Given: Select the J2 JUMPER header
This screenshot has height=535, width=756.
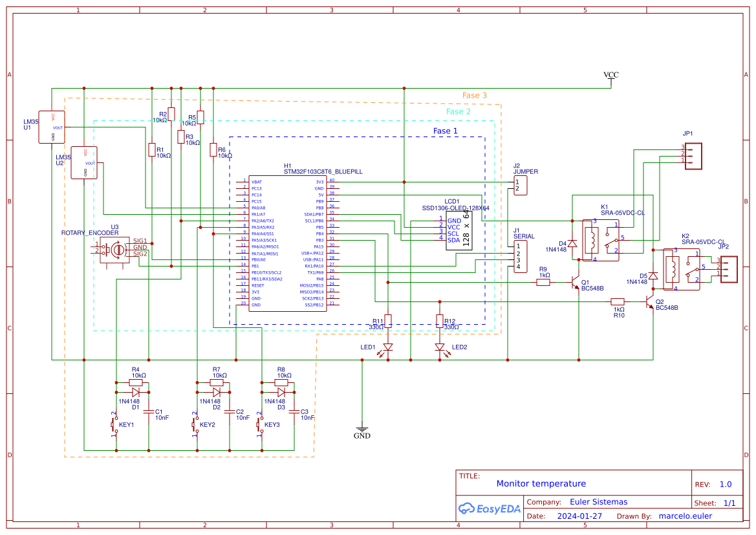Looking at the screenshot, I should point(521,186).
